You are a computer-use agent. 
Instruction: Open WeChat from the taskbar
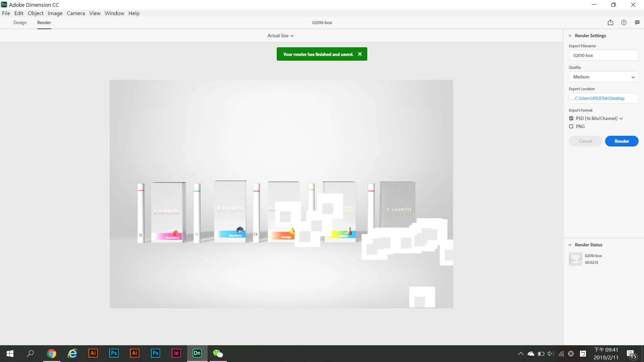[x=218, y=353]
